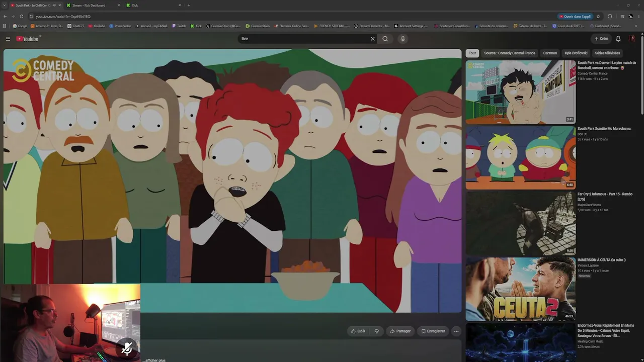Open the tab search dropdown arrow
The image size is (644, 362).
pyautogui.click(x=4, y=5)
